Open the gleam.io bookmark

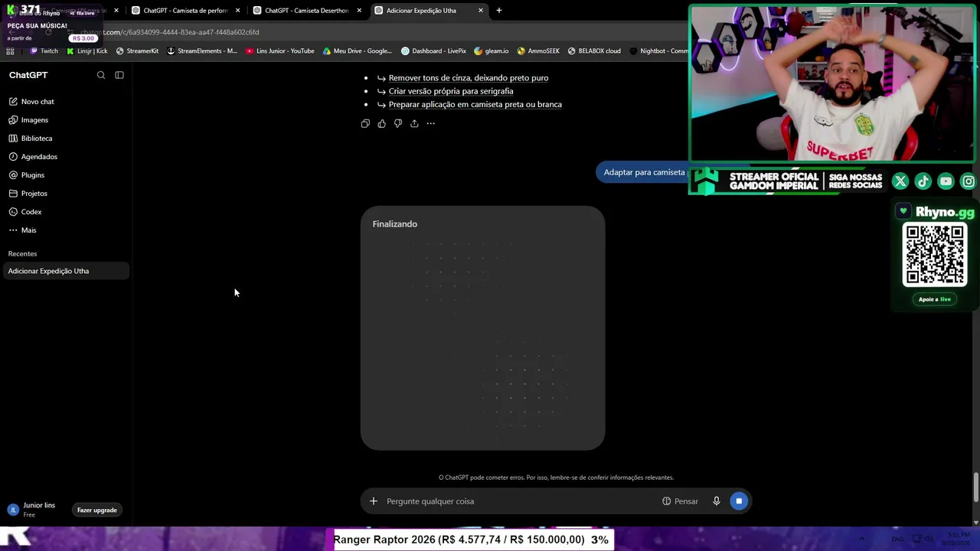pos(491,51)
